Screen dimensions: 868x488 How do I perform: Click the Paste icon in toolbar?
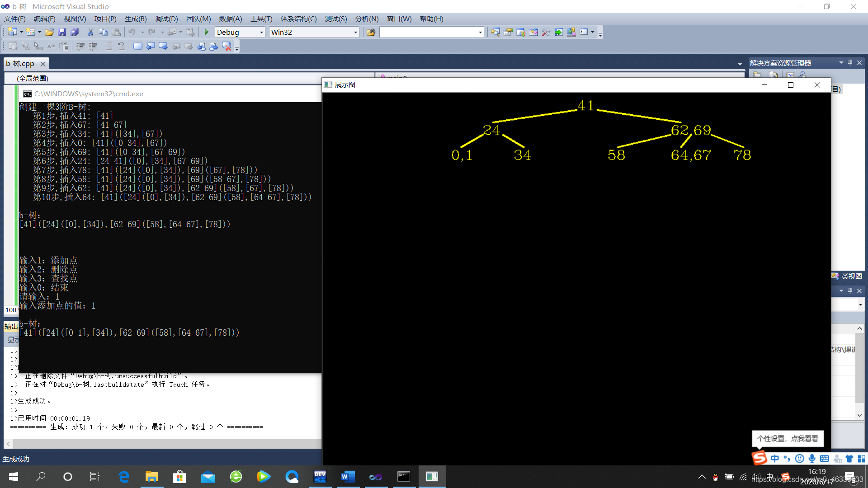click(116, 32)
